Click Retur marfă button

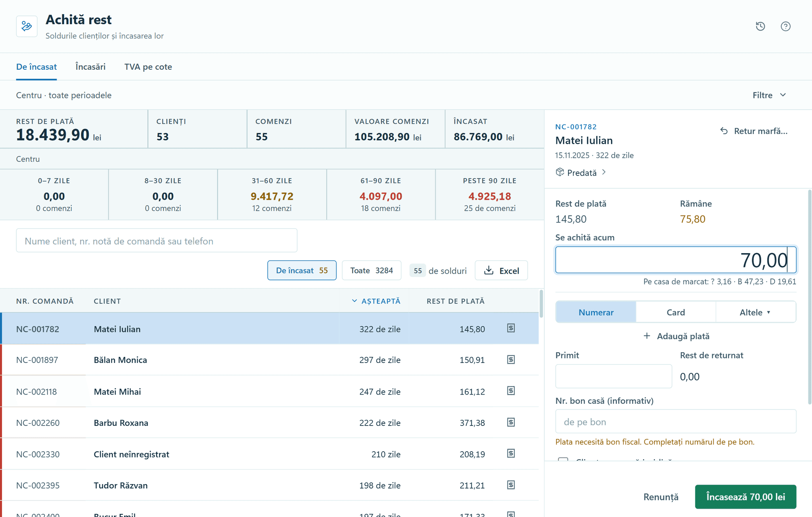point(754,131)
